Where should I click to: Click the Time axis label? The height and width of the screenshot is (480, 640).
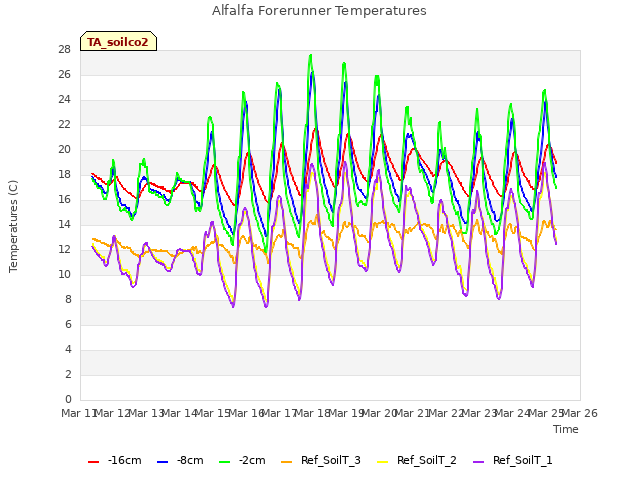click(x=566, y=429)
